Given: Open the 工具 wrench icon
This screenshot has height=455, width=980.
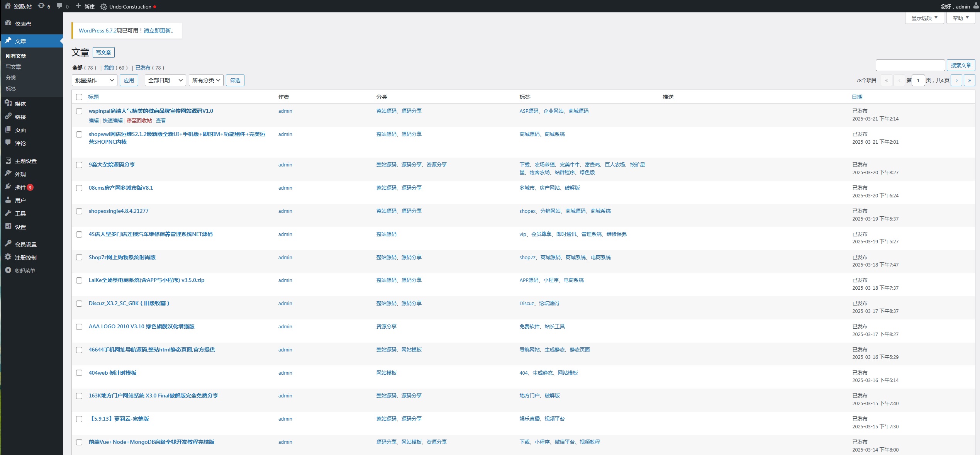Looking at the screenshot, I should click(8, 213).
